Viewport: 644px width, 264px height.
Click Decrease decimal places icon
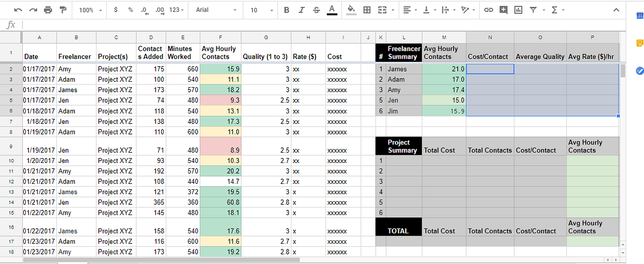point(144,10)
